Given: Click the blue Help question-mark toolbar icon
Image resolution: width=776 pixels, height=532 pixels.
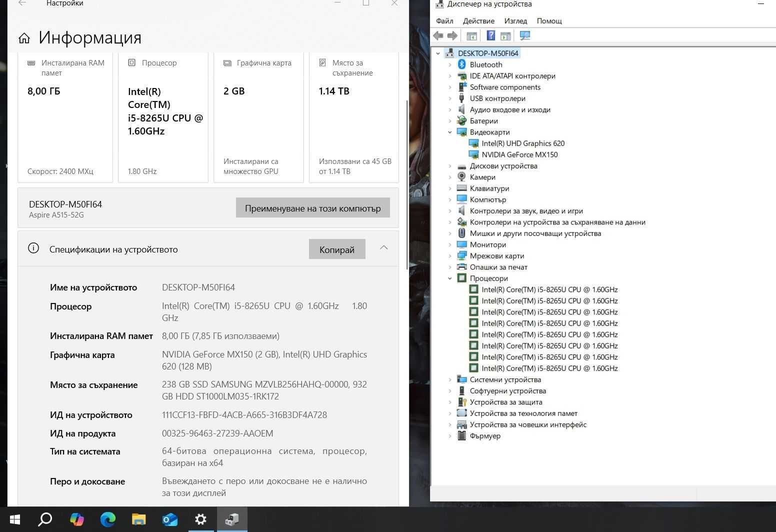Looking at the screenshot, I should pyautogui.click(x=491, y=35).
